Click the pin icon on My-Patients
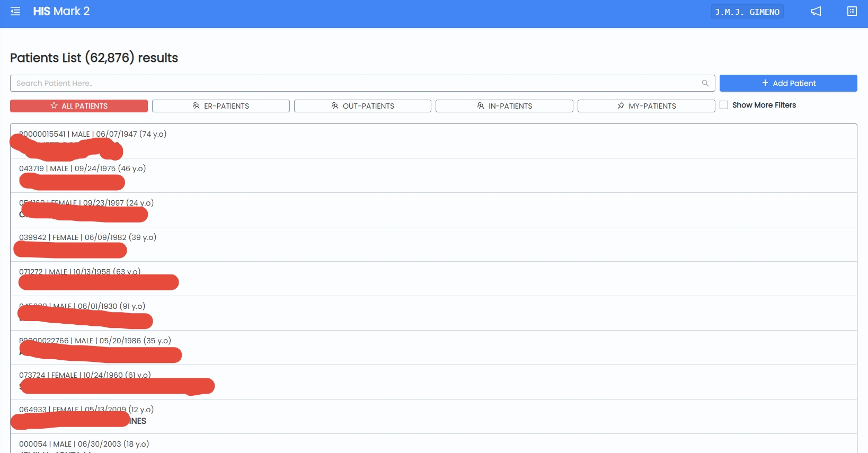The height and width of the screenshot is (453, 868). [x=621, y=106]
